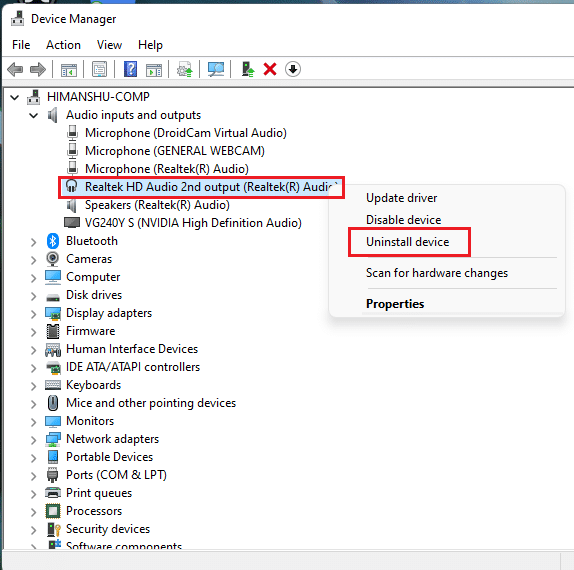This screenshot has height=570, width=574.
Task: Select VG240Y S (NVIDIA High Definition Audio)
Action: click(193, 223)
